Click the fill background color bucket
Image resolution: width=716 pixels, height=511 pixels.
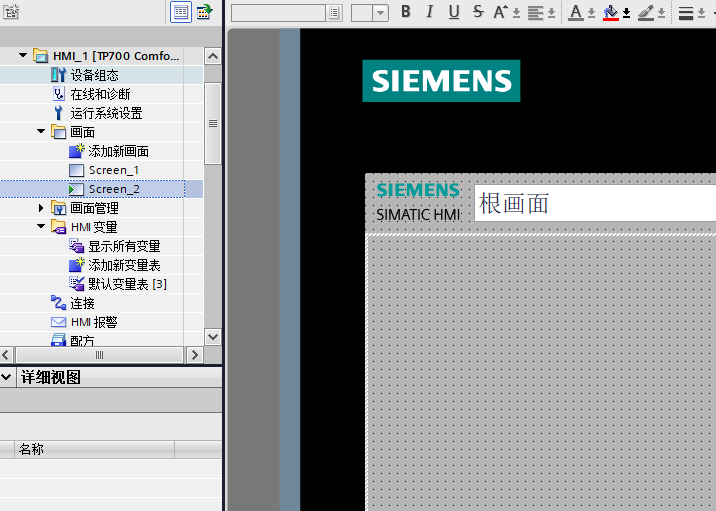coord(610,12)
